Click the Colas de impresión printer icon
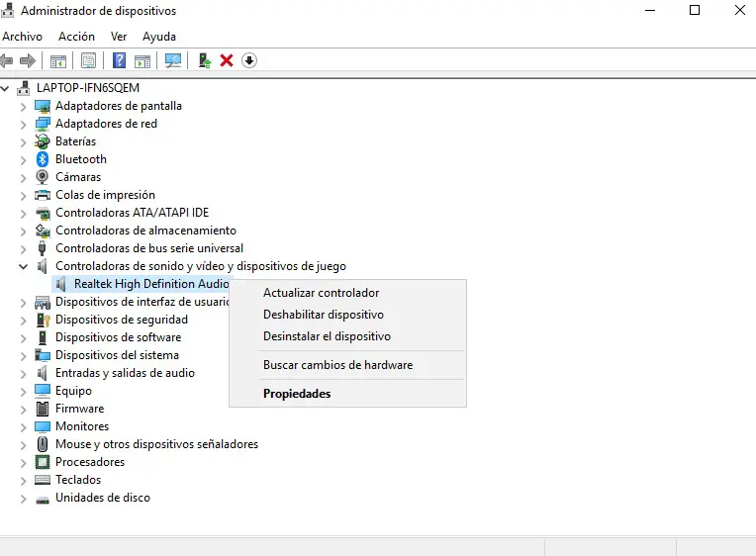This screenshot has width=756, height=556. [x=43, y=195]
